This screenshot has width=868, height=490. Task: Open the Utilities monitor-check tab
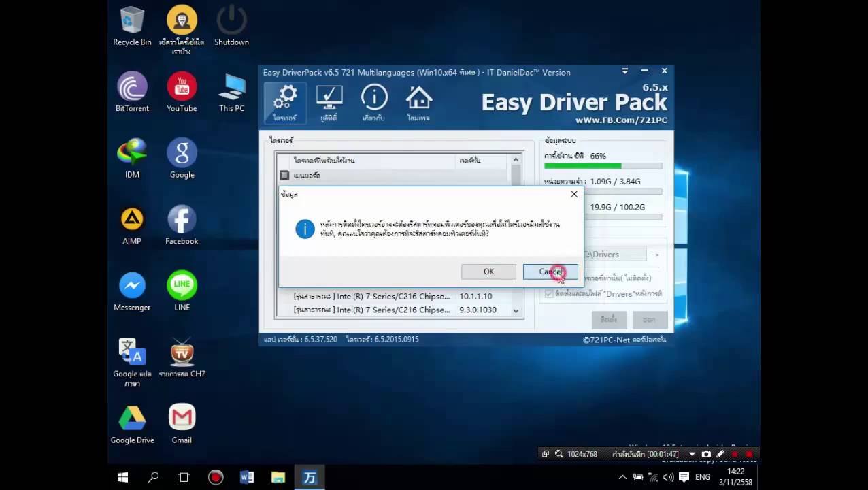coord(329,103)
